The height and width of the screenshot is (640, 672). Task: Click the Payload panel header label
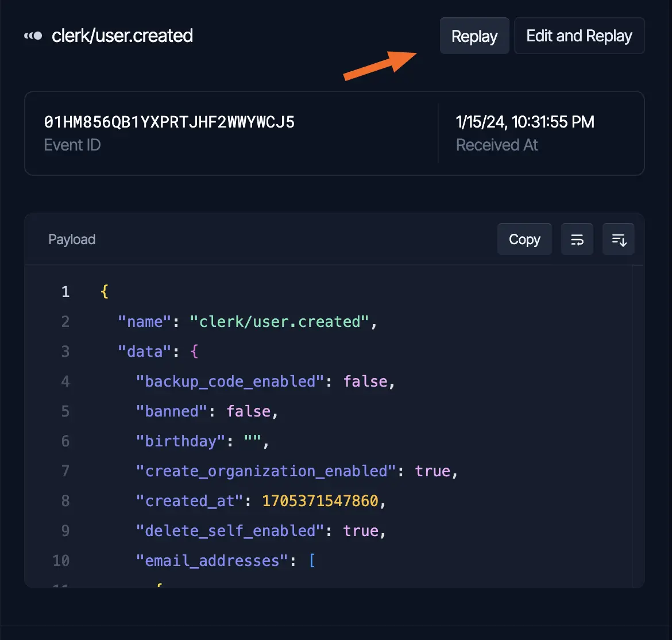point(72,239)
